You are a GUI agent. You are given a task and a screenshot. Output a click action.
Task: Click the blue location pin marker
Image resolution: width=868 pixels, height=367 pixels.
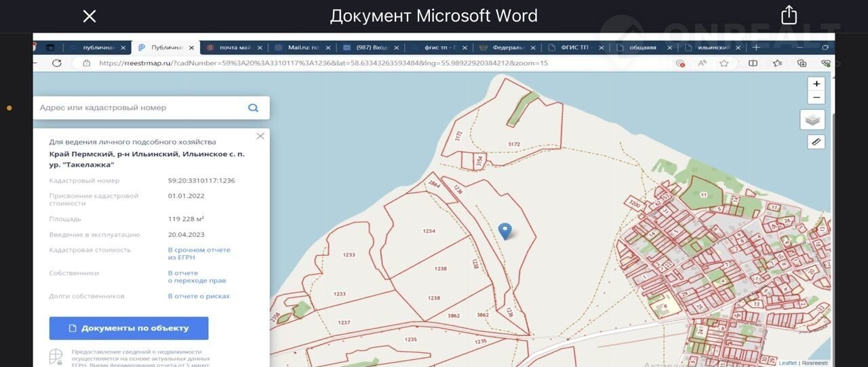[x=505, y=231]
